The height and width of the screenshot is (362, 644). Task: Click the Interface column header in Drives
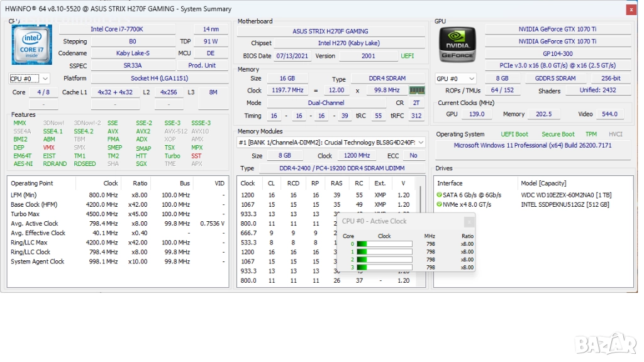450,184
